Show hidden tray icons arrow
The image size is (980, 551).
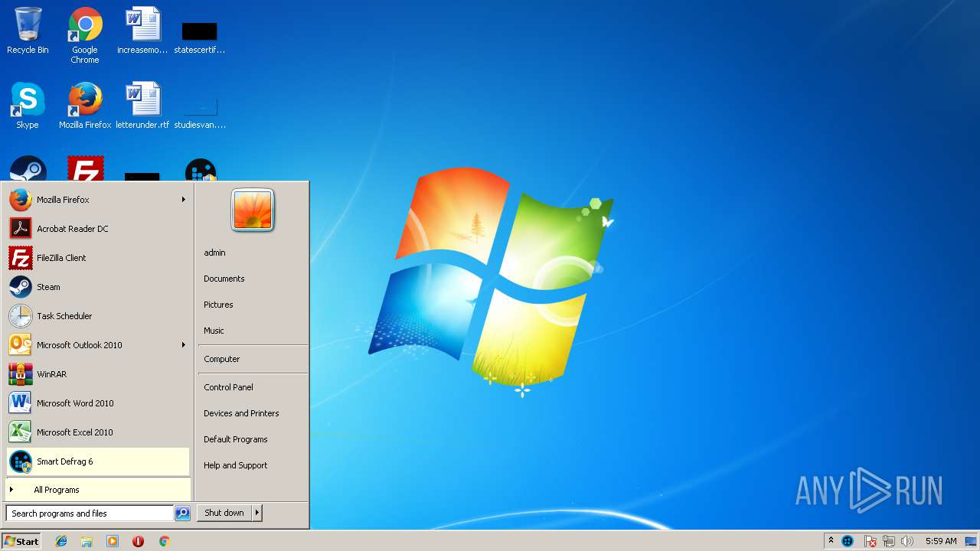click(x=831, y=541)
